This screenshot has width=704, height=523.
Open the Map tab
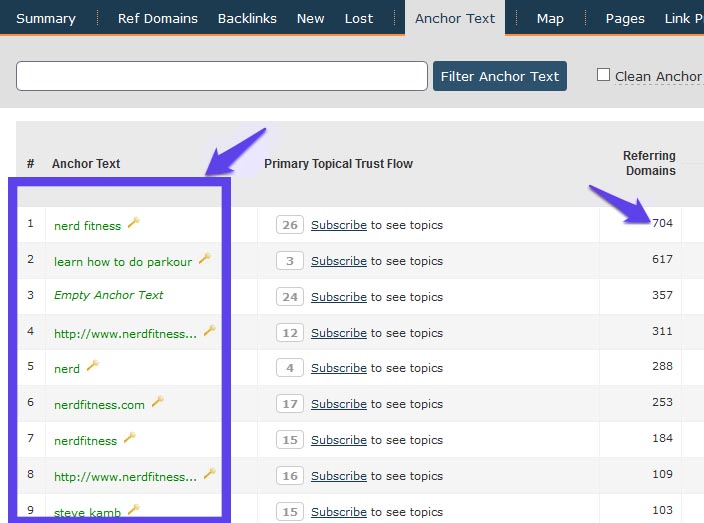tap(550, 18)
